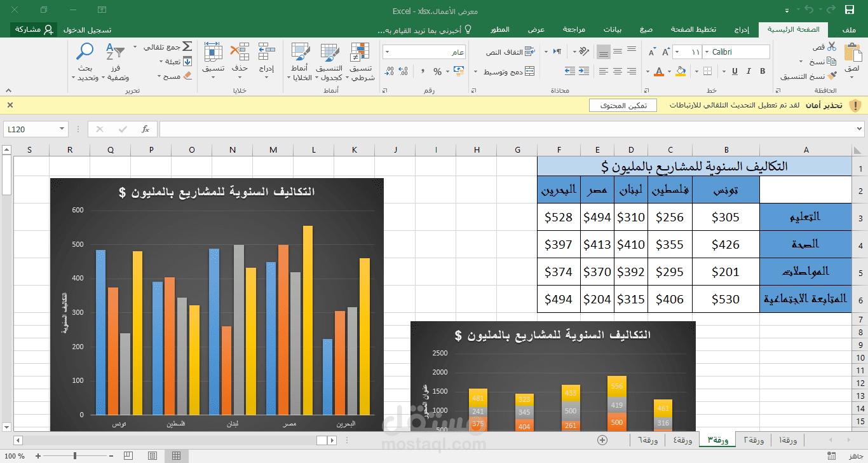
Task: Click the Increase Indent icon
Action: coord(571,71)
